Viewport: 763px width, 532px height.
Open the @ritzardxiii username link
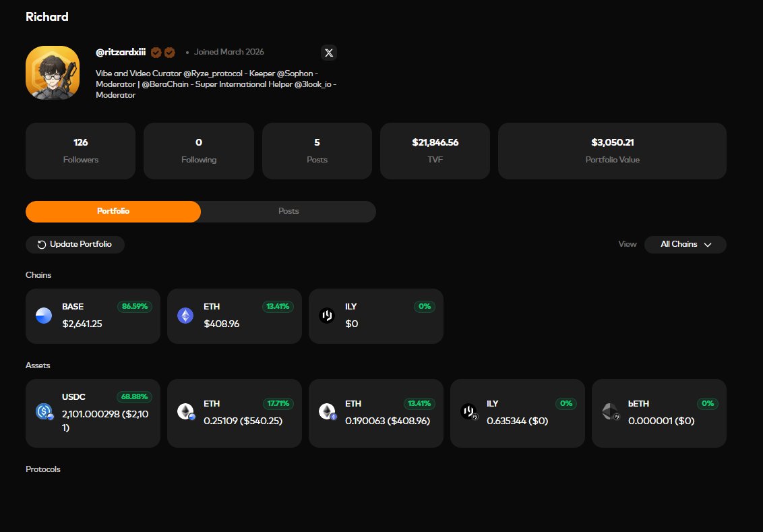click(120, 52)
